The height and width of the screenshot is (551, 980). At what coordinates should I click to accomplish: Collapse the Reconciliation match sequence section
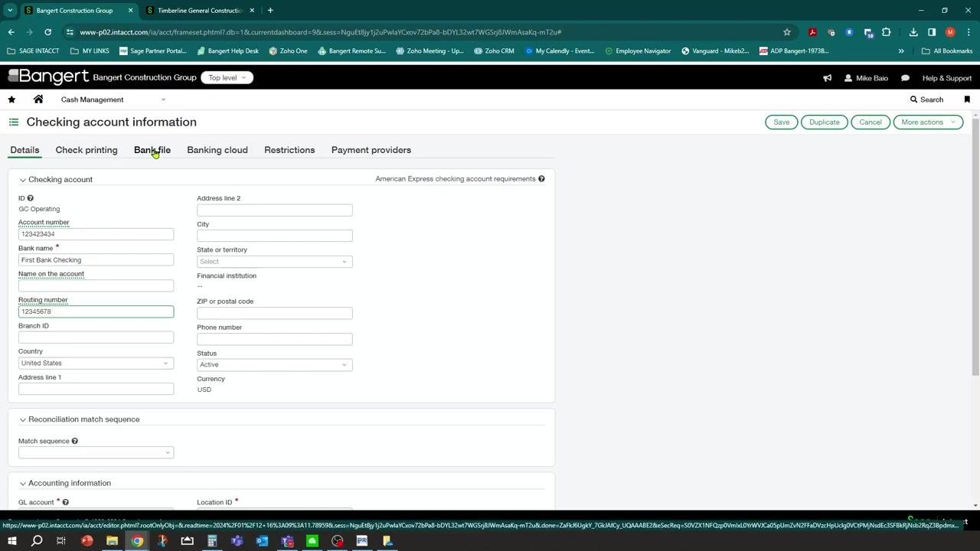(23, 419)
